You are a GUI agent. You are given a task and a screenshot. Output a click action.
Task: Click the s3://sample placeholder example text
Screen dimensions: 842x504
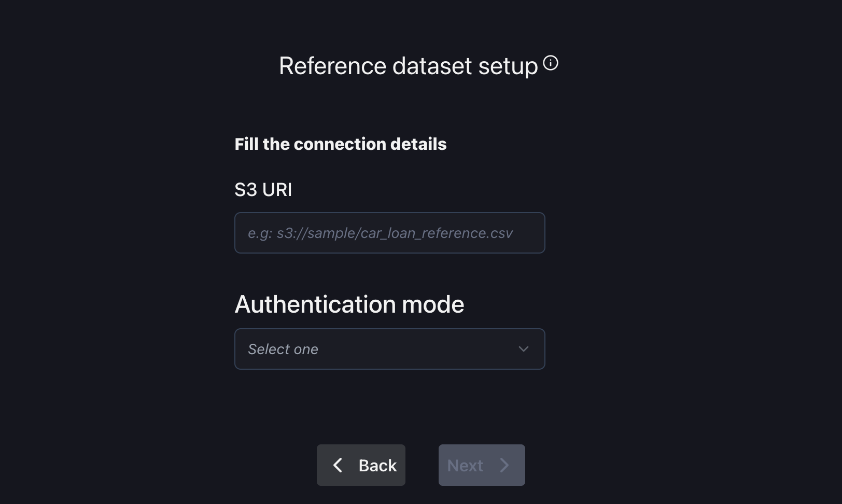(380, 233)
